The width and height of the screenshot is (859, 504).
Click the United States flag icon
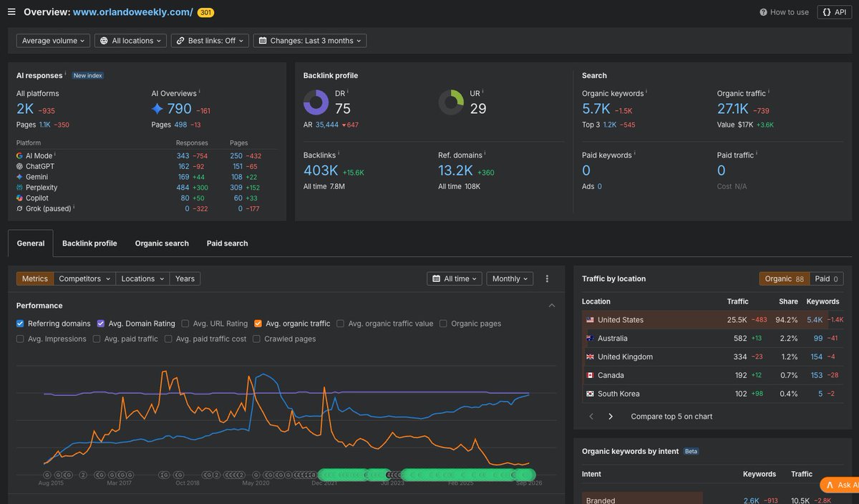point(590,320)
